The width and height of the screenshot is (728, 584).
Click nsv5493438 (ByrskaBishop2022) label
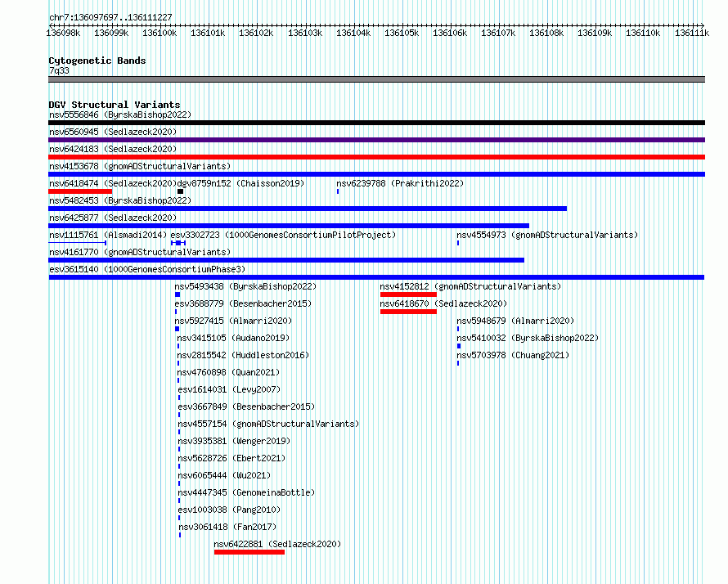(245, 286)
